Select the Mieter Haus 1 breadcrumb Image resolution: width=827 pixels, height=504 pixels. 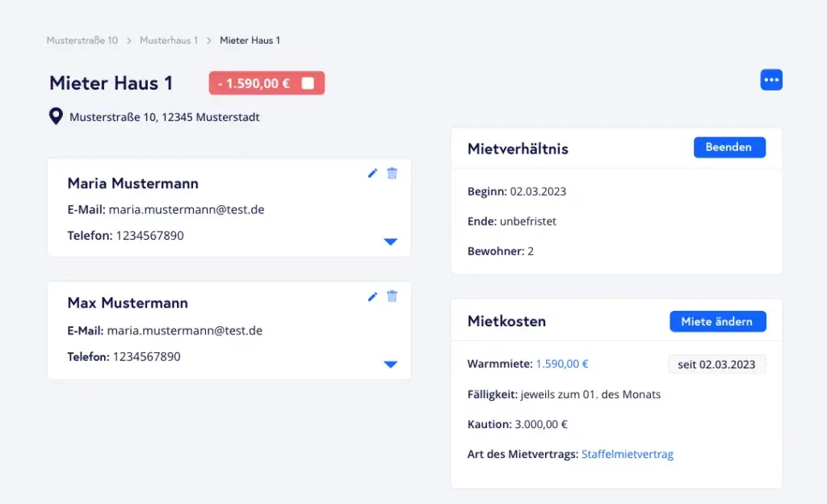click(250, 40)
